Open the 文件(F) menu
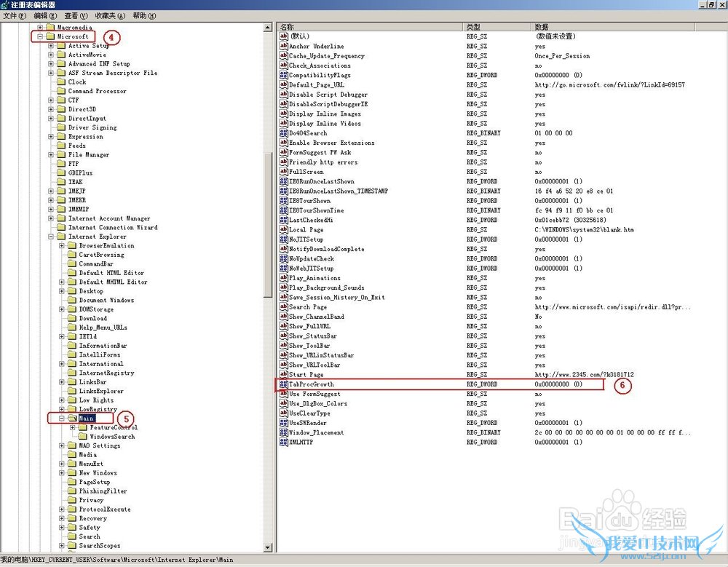728x567 pixels. [15, 15]
